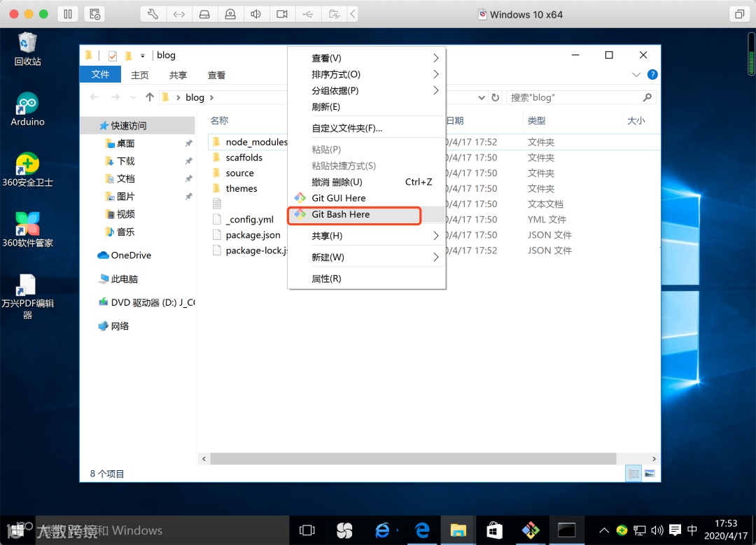This screenshot has width=756, height=545.
Task: Sort by the 名称 column header
Action: pyautogui.click(x=219, y=120)
